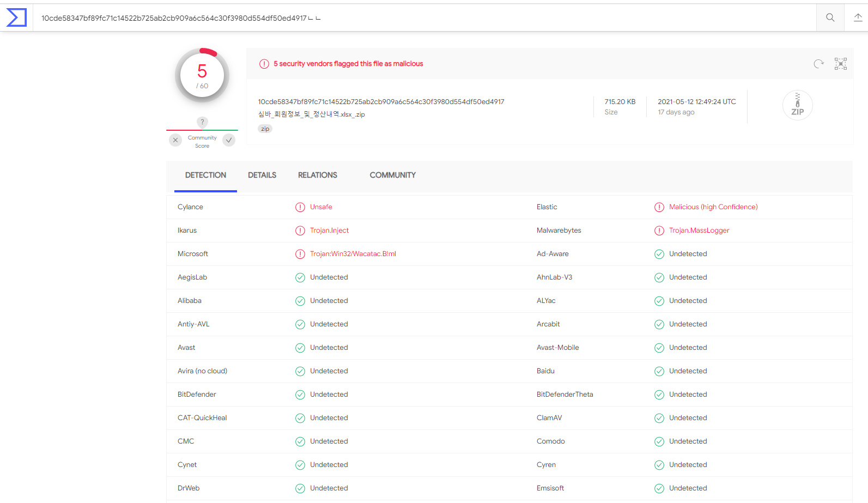Screen dimensions: 868x503
Task: Click the upload file icon
Action: coord(858,17)
